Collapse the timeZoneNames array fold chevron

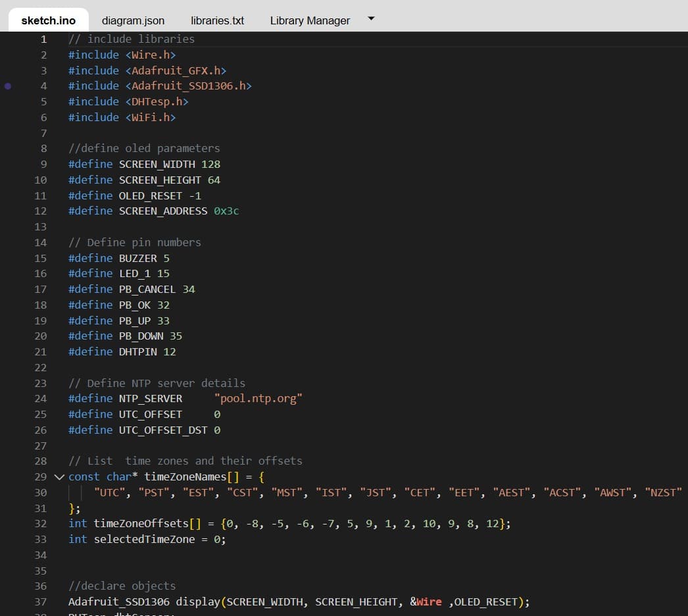[x=59, y=477]
